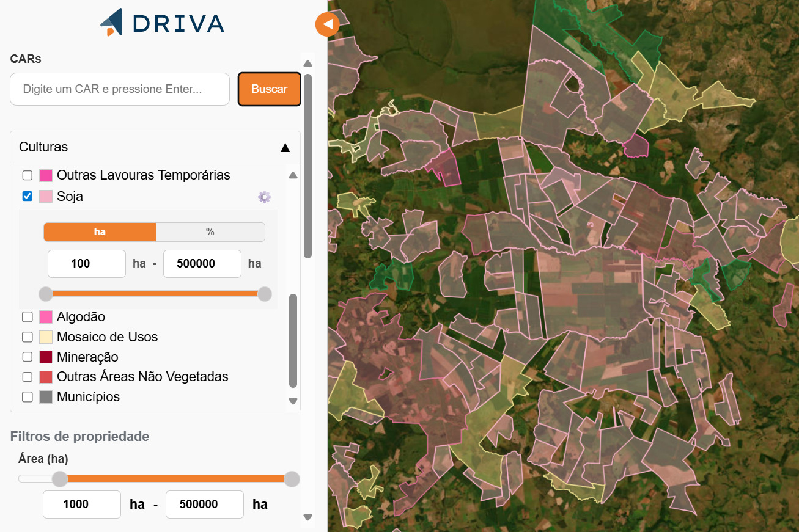Screen dimensions: 799x532
Task: Click the Algodão pink color swatch
Action: (45, 317)
